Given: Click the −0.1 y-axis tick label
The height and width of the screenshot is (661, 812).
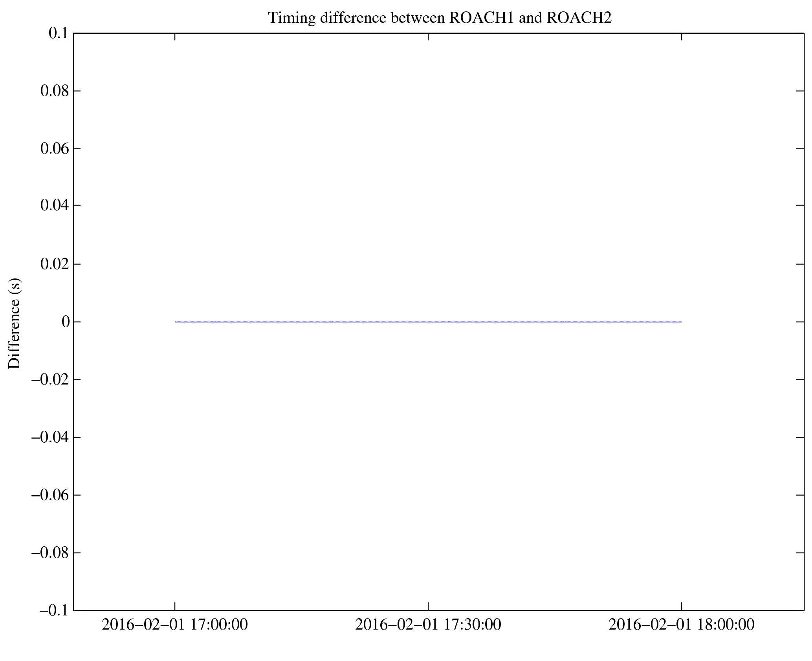Looking at the screenshot, I should [54, 610].
